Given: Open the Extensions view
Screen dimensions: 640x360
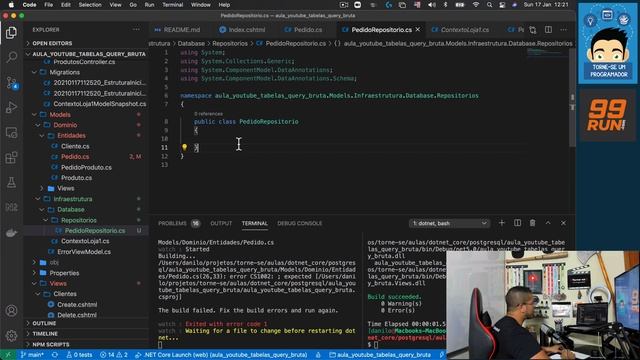Looking at the screenshot, I should click(x=11, y=158).
